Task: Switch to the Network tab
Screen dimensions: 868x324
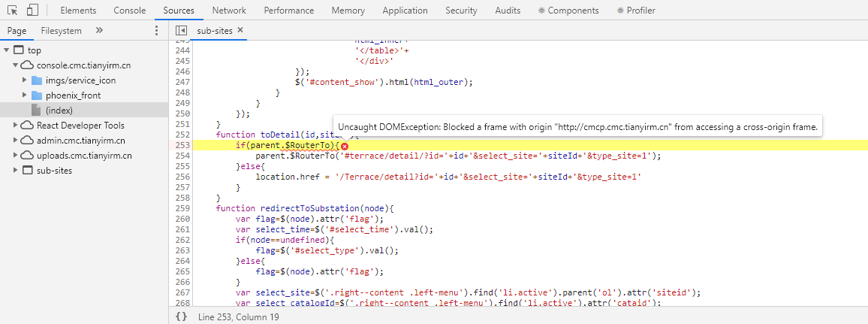Action: [228, 11]
